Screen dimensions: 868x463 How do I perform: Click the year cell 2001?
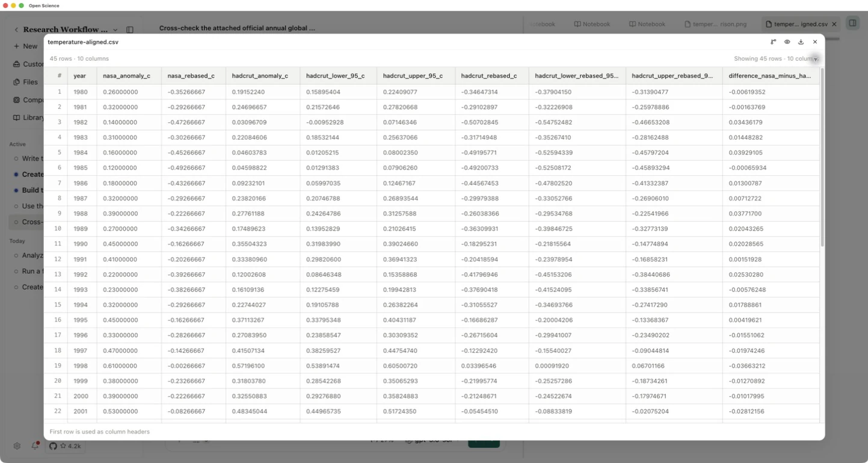tap(81, 411)
